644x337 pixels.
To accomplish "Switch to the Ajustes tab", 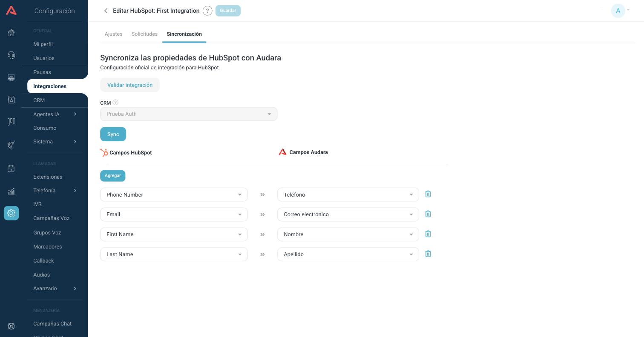I will [113, 34].
